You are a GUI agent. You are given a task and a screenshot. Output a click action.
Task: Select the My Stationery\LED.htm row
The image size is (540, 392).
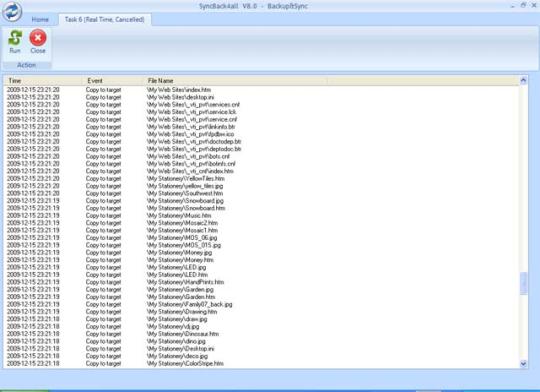coord(261,275)
